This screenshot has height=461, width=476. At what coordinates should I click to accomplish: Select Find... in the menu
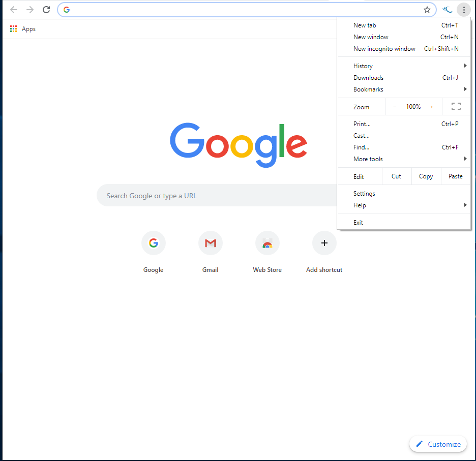click(x=404, y=147)
